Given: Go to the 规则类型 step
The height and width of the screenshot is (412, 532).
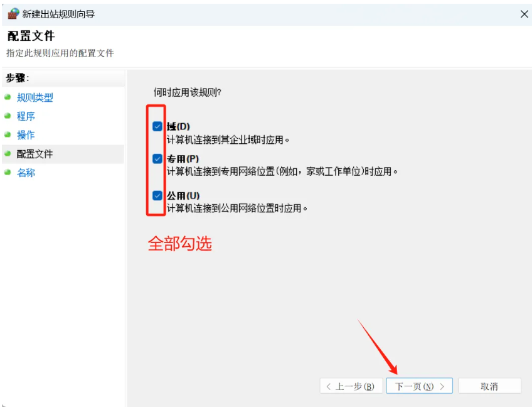Looking at the screenshot, I should 35,98.
